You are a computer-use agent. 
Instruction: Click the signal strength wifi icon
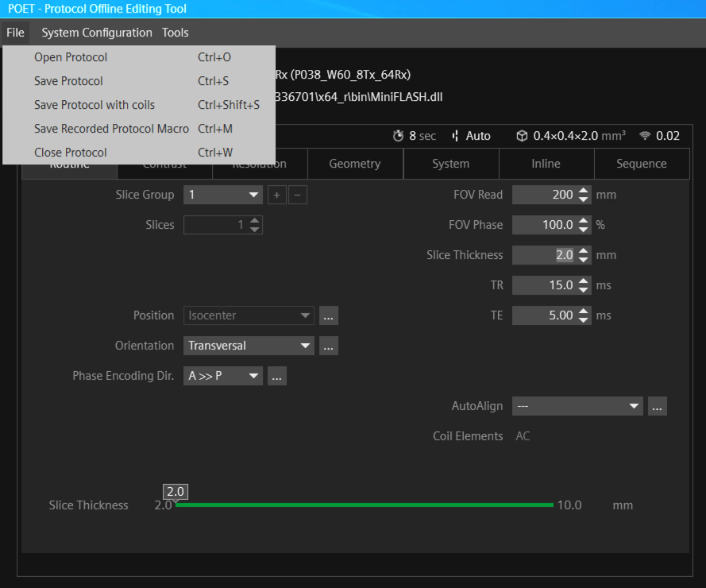[645, 136]
